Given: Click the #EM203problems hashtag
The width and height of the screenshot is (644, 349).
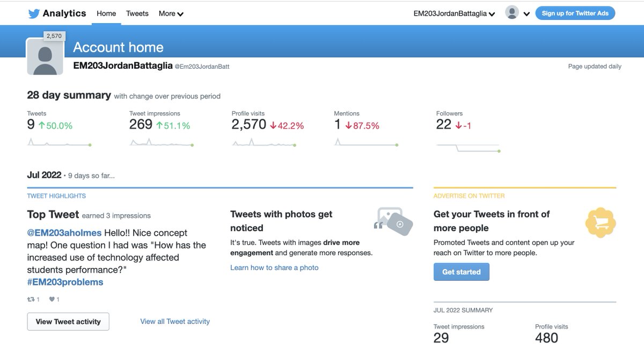Looking at the screenshot, I should click(65, 282).
